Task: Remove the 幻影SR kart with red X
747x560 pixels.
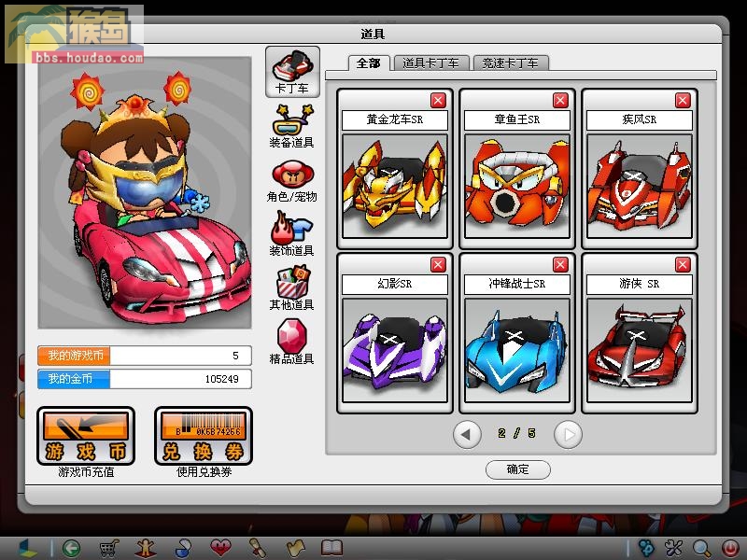Action: point(438,265)
